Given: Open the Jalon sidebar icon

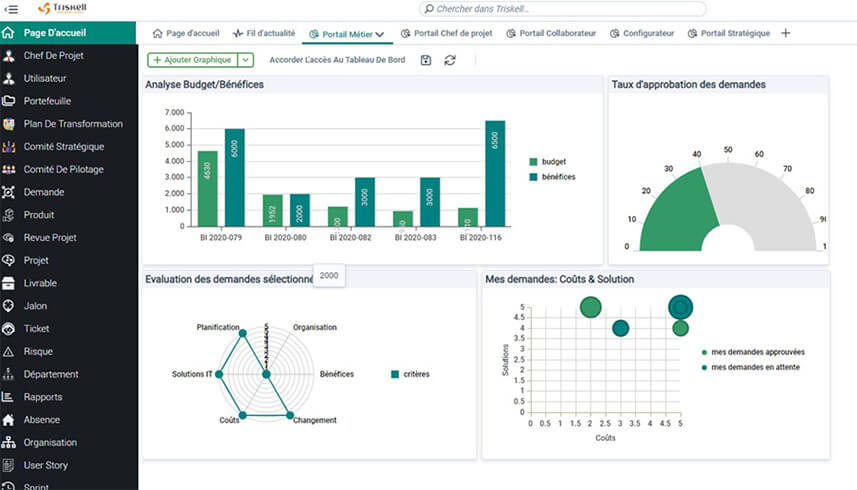Looking at the screenshot, I should (8, 306).
